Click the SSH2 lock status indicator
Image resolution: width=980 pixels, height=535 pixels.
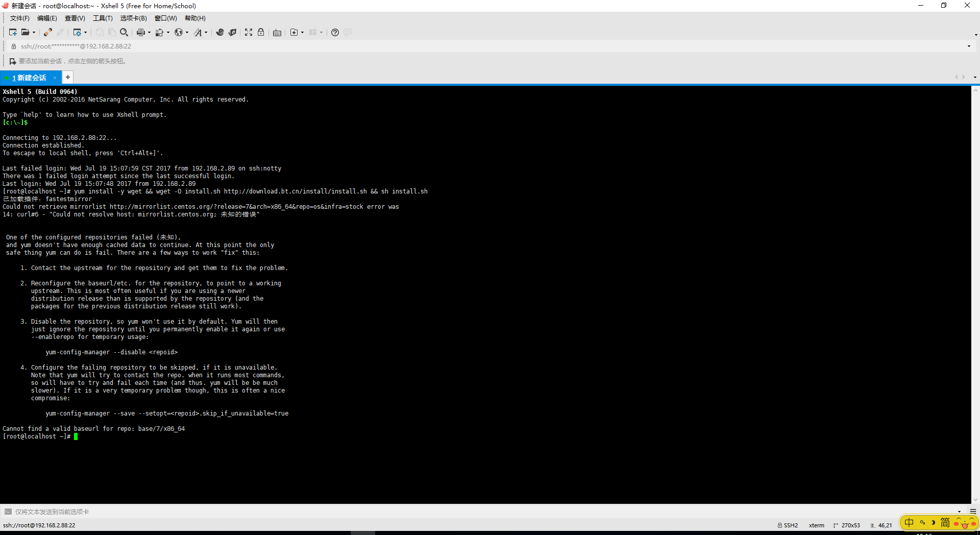pyautogui.click(x=788, y=525)
